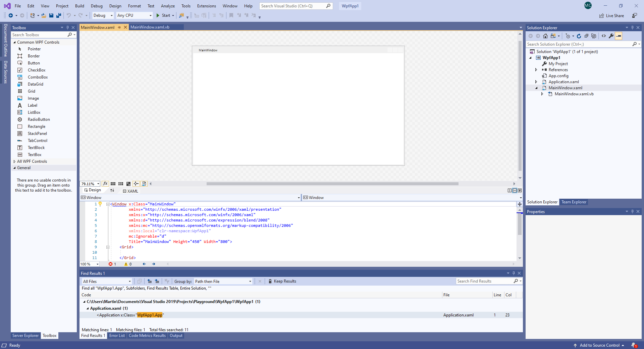Screen dimensions: 644x349
Task: Select the Pointer tool in the Toolbox
Action: (34, 49)
